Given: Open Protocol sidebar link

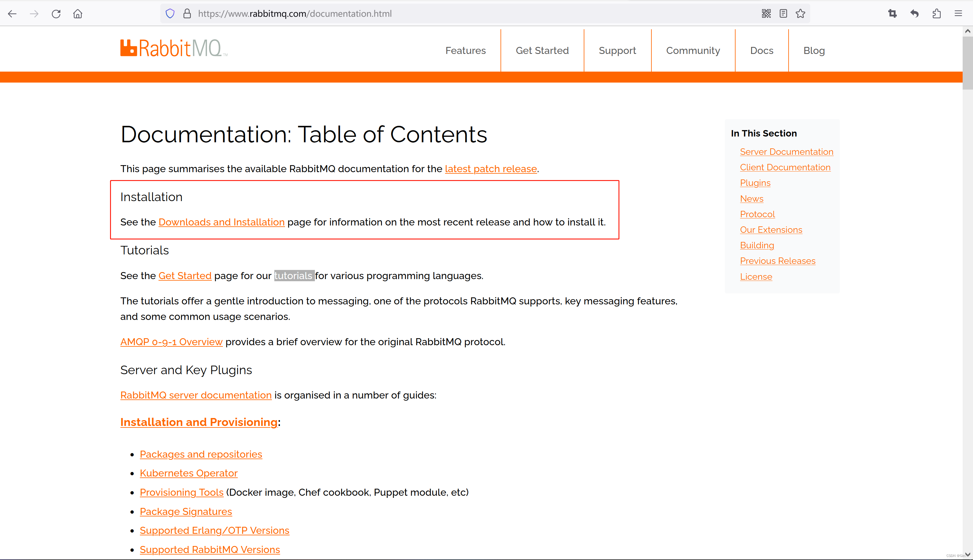Looking at the screenshot, I should point(757,214).
